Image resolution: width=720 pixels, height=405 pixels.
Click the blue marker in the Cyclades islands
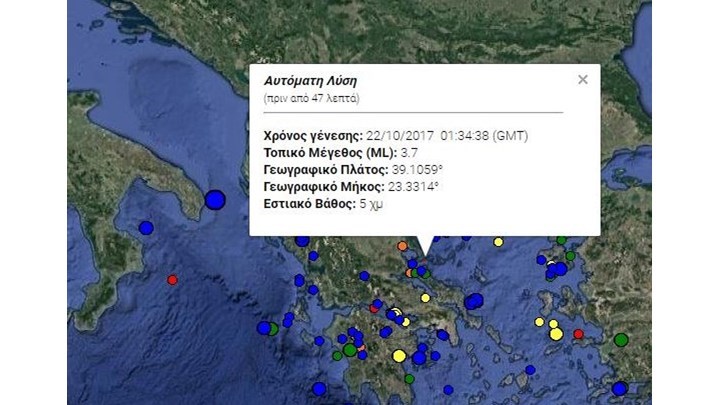click(530, 370)
